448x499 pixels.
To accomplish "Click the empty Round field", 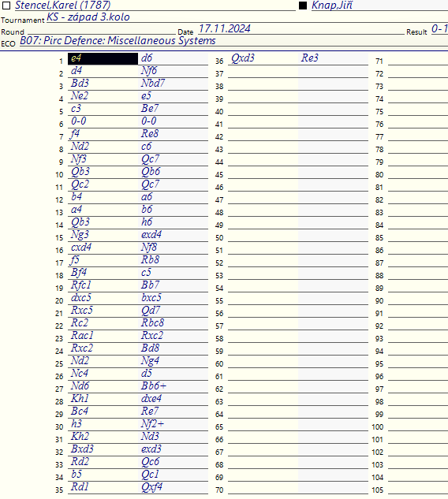I will point(102,31).
